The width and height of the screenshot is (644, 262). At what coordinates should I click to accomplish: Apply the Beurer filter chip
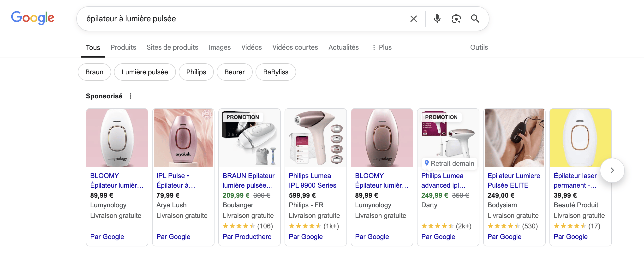click(x=234, y=72)
